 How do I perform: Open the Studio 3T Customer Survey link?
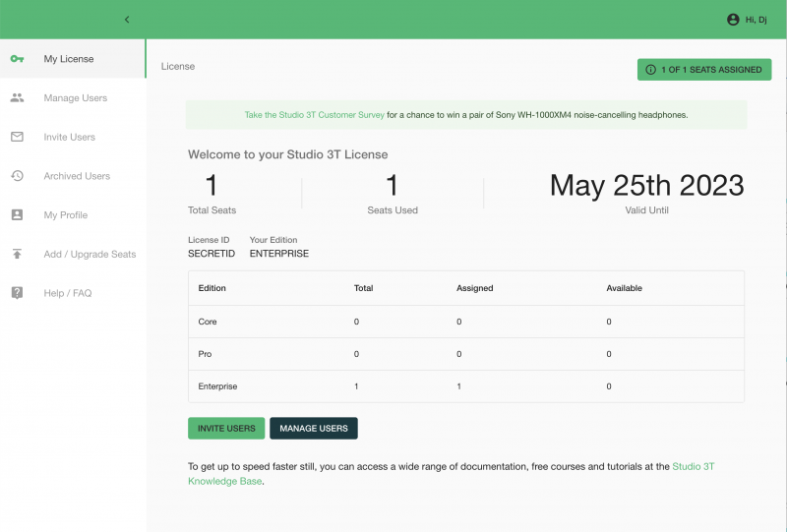click(x=315, y=115)
